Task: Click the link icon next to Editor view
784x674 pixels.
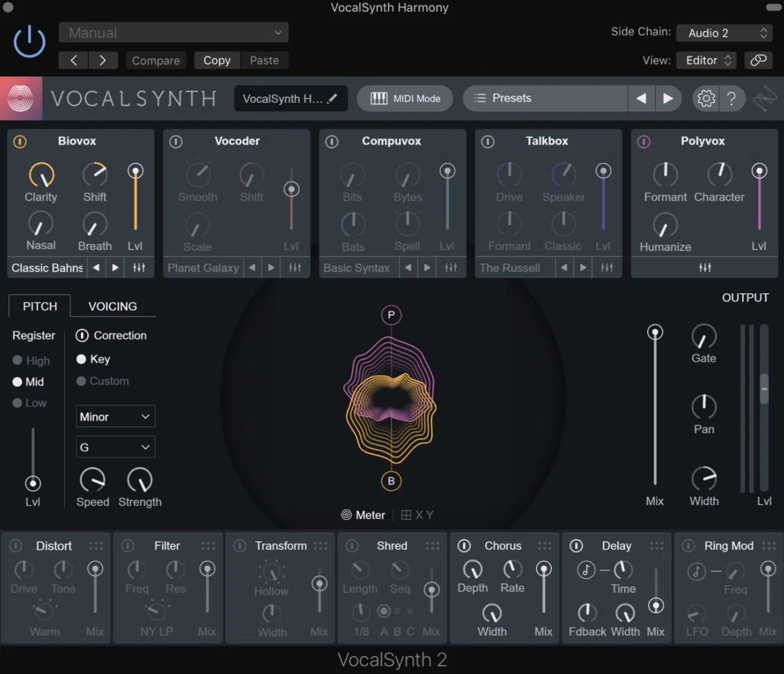Action: (758, 60)
